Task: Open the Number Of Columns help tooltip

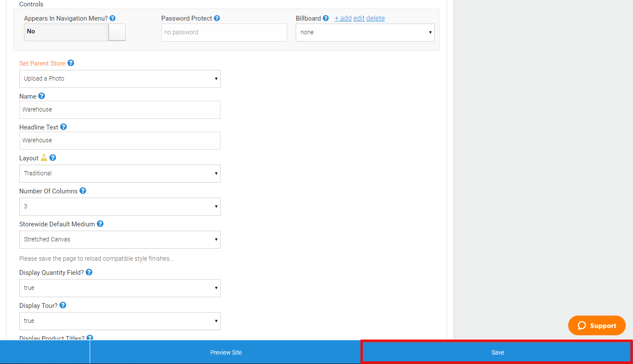Action: pos(83,190)
